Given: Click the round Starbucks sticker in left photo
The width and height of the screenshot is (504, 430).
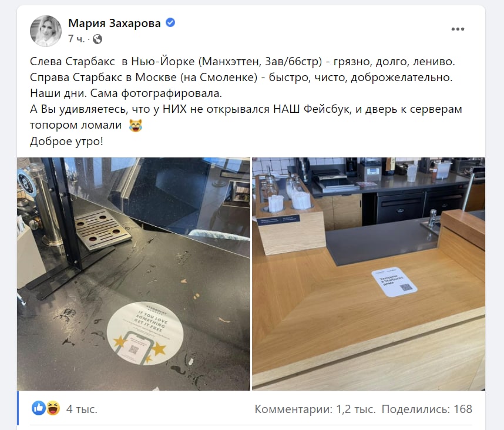Looking at the screenshot, I should tap(145, 333).
